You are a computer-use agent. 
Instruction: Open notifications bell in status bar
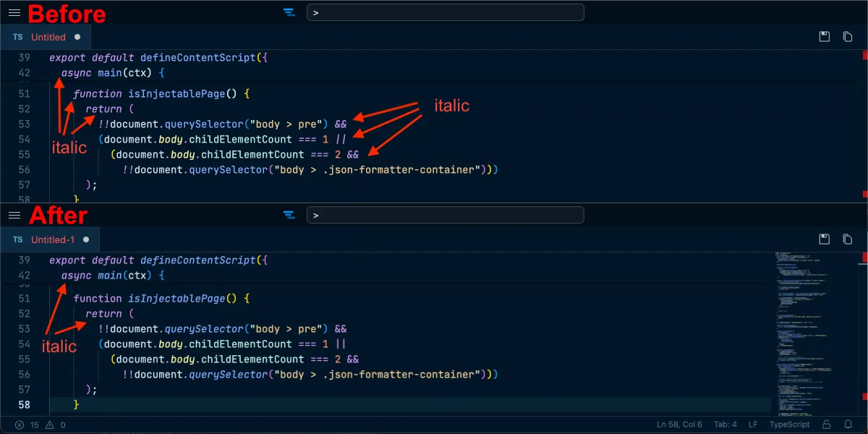tap(851, 425)
